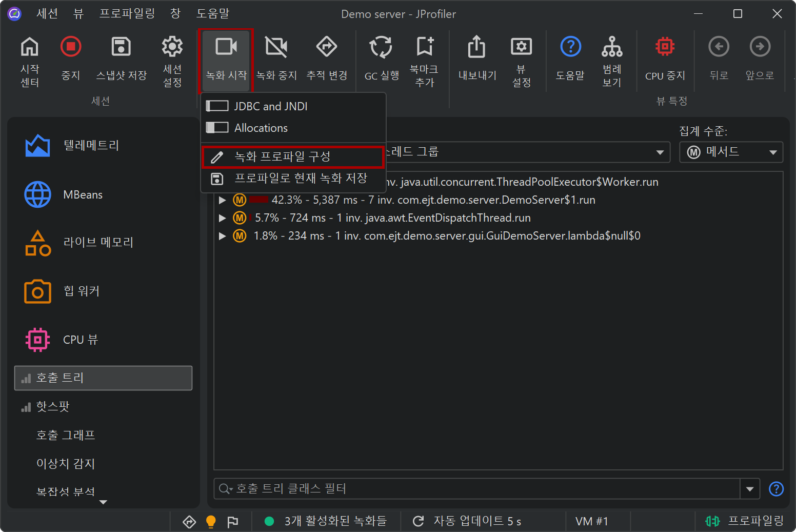Expand the DemoServer$1.run tree node
This screenshot has height=532, width=796.
tap(223, 200)
